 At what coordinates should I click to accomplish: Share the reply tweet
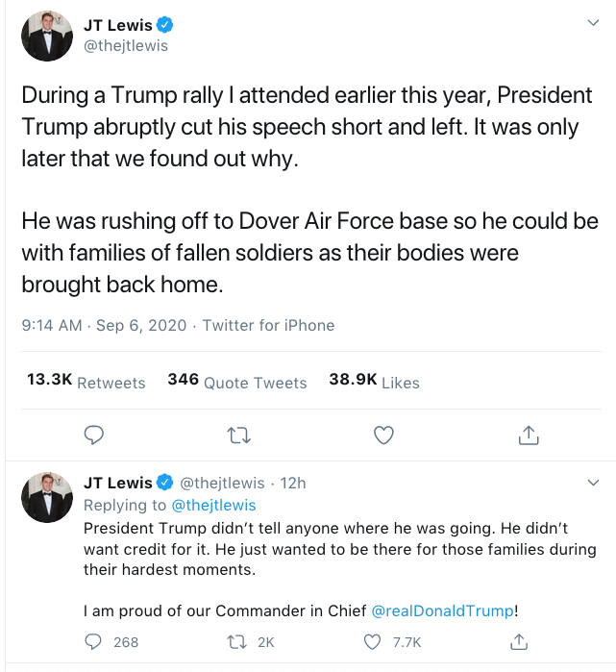tap(518, 641)
